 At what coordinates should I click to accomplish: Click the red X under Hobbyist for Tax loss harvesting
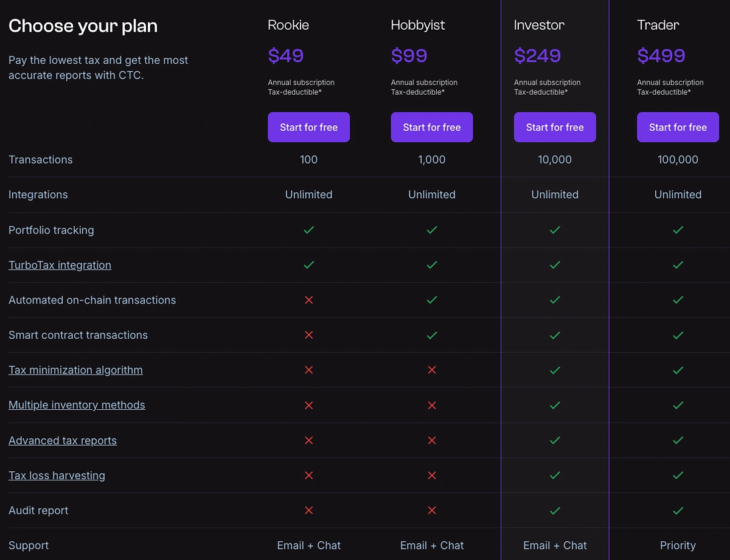point(432,475)
